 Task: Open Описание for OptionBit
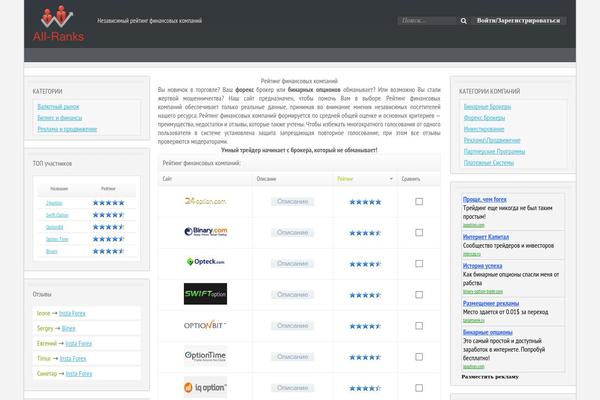(292, 326)
